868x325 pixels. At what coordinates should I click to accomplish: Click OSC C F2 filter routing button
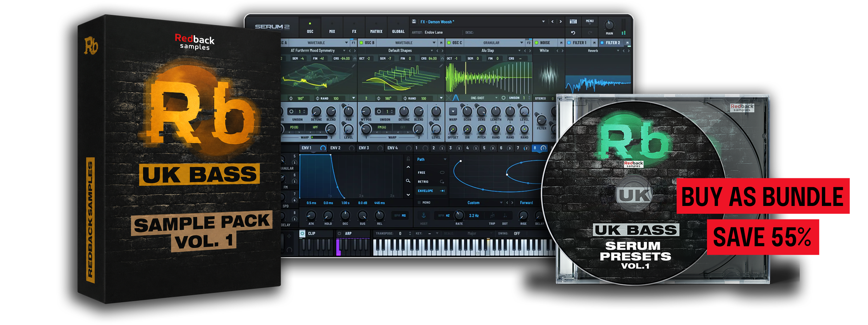pos(529,43)
